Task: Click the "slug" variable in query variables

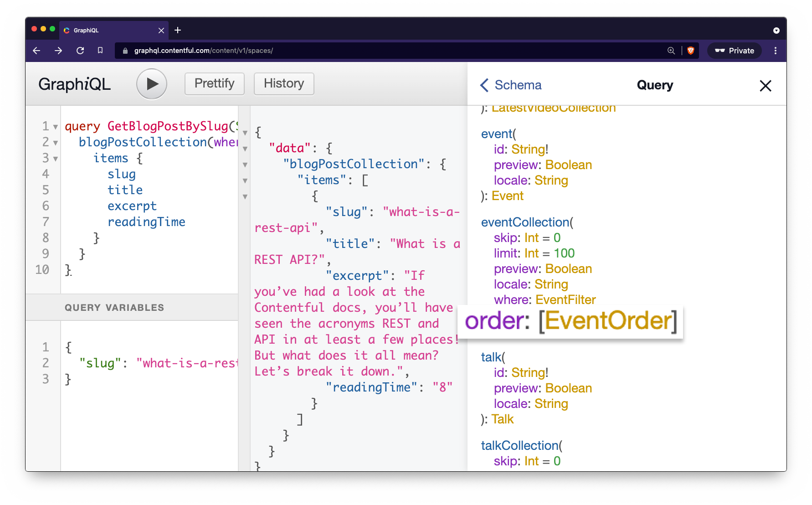Action: point(100,363)
